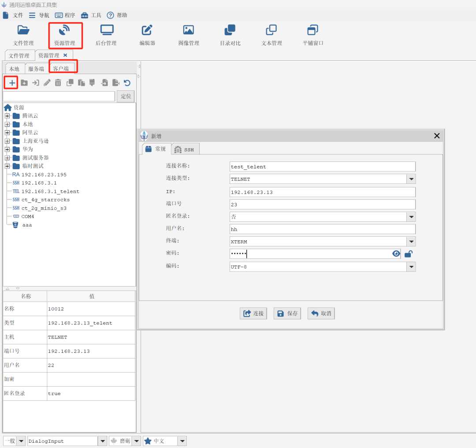The height and width of the screenshot is (448, 476).
Task: Expand the 测试服务器 folder
Action: pyautogui.click(x=7, y=158)
